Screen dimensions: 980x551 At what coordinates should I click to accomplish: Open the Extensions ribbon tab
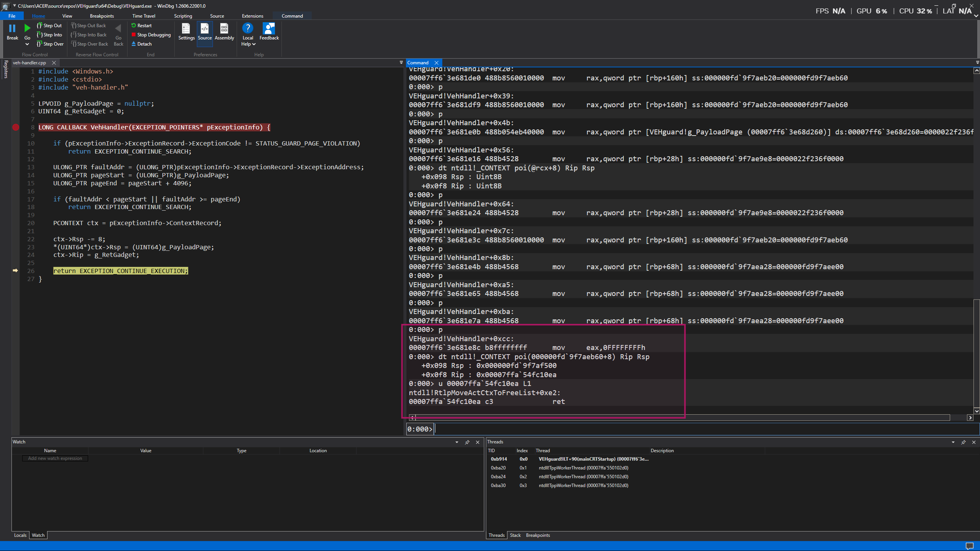(253, 16)
